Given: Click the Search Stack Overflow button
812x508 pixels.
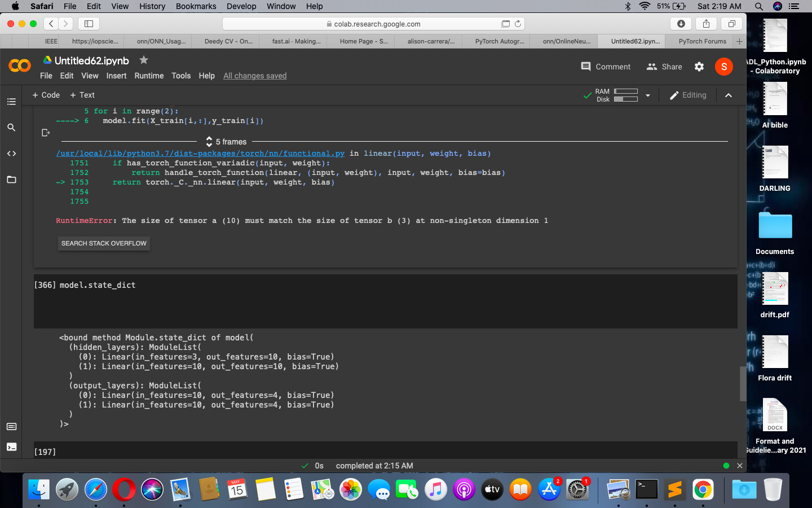Looking at the screenshot, I should tap(104, 243).
